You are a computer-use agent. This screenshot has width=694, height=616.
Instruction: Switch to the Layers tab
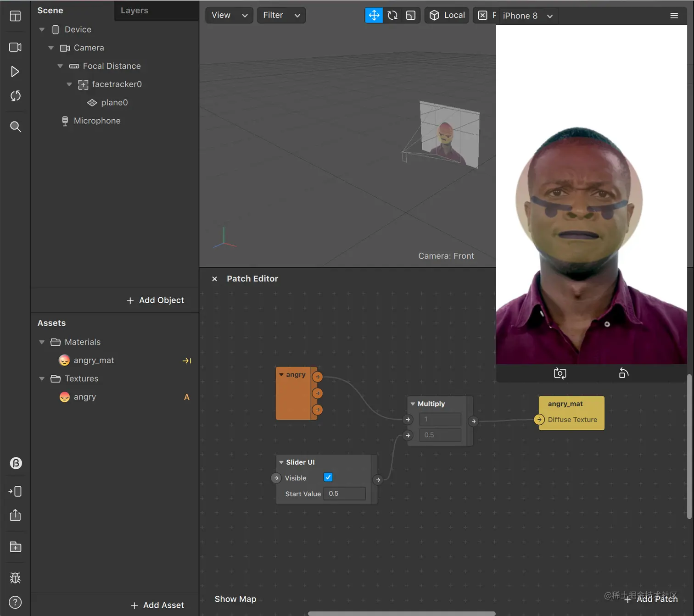(x=134, y=11)
